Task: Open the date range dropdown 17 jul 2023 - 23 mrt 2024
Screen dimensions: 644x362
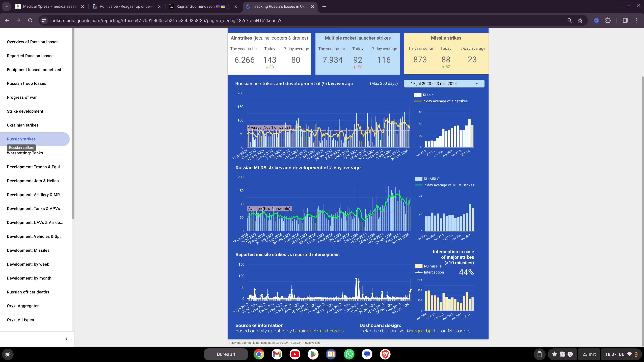Action: coord(444,84)
